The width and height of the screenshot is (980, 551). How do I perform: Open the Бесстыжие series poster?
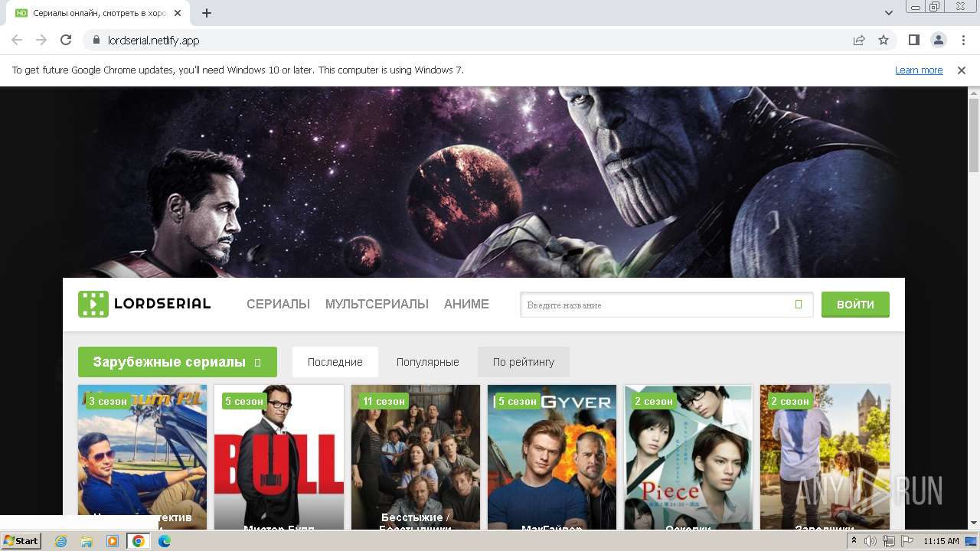[416, 457]
